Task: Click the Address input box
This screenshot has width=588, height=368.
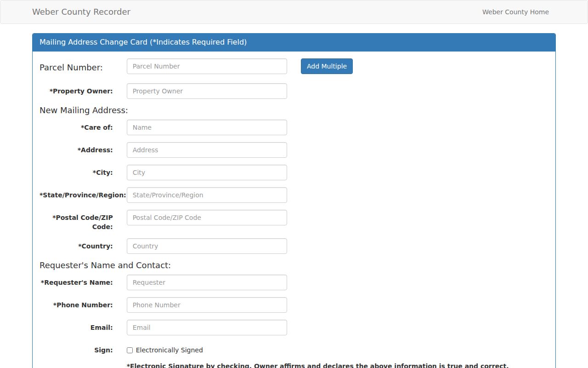Action: [207, 150]
